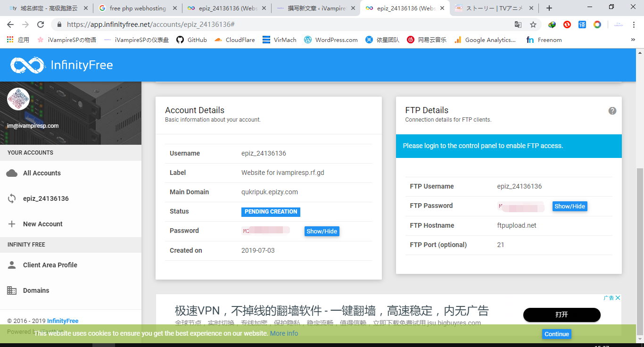Open the FTP Details help question-mark icon
Image resolution: width=644 pixels, height=347 pixels.
click(x=612, y=111)
